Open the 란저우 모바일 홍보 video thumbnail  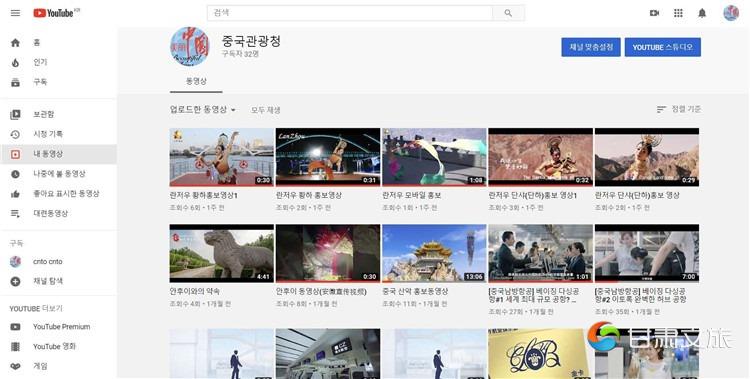434,157
